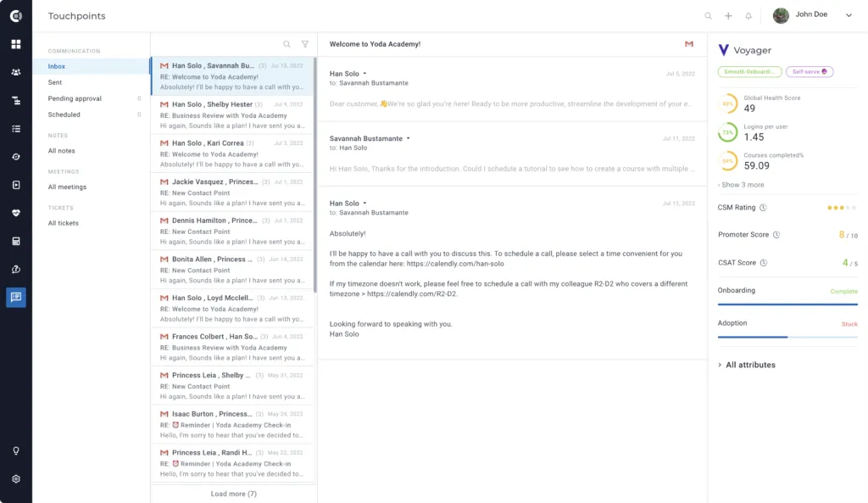The height and width of the screenshot is (503, 868).
Task: Click the clock icon beside CSAT Score
Action: pyautogui.click(x=764, y=263)
